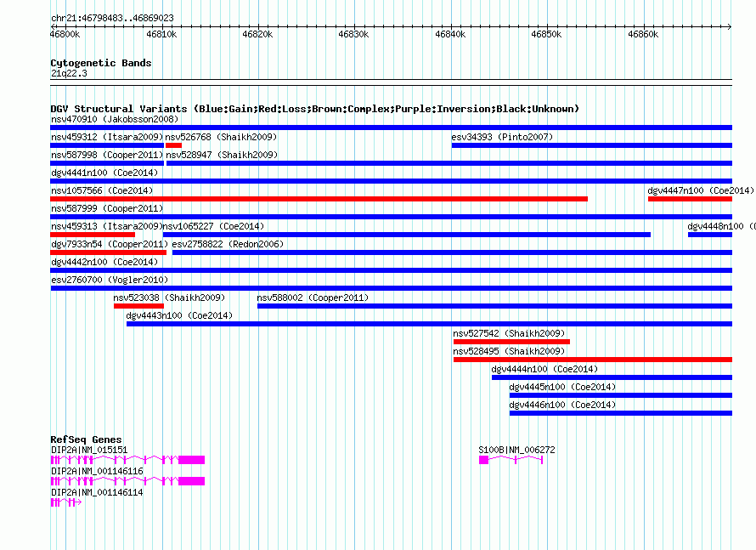
Task: Click the dgv4441n100 (Coe2014) label
Action: [104, 173]
